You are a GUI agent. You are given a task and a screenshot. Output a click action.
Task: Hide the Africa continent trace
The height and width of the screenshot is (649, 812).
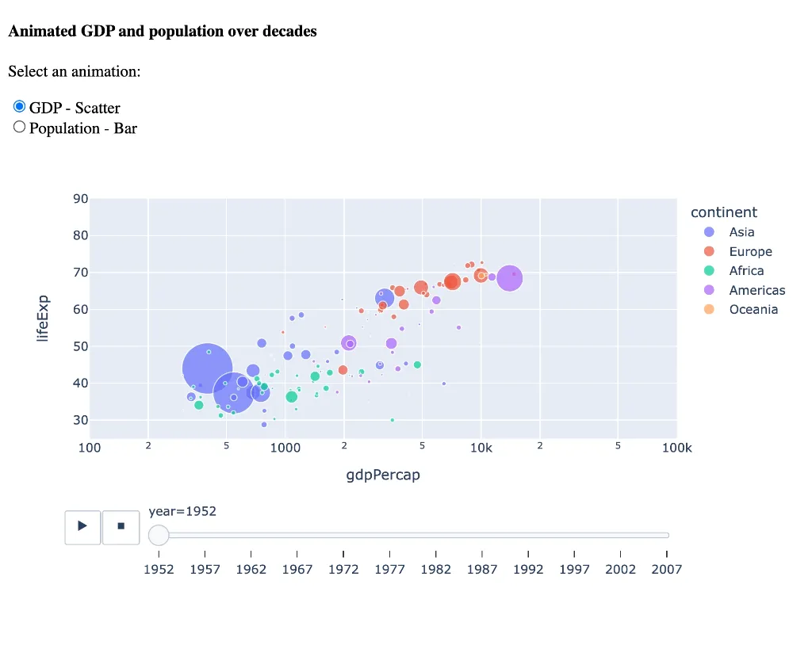pyautogui.click(x=746, y=271)
